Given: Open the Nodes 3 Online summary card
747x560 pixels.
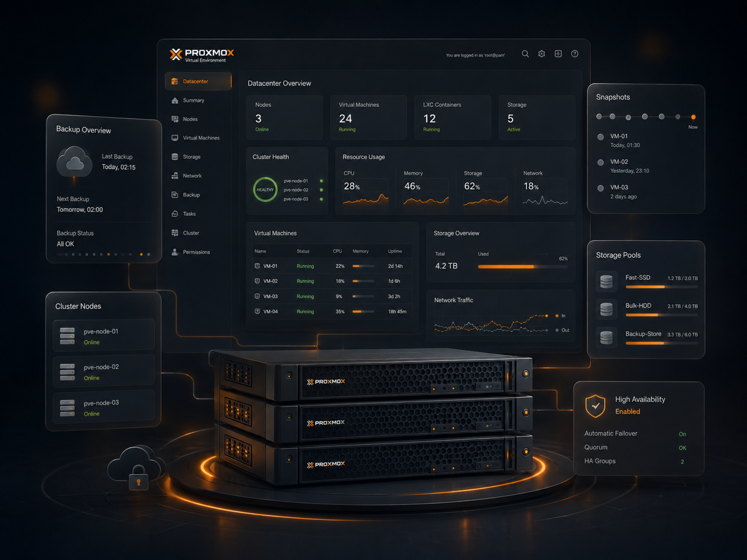Looking at the screenshot, I should click(285, 117).
